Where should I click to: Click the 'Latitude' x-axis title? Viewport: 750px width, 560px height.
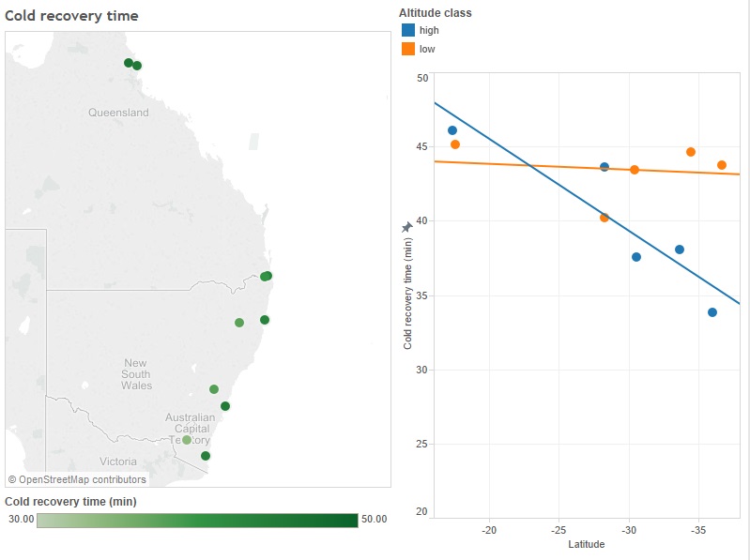pos(587,544)
